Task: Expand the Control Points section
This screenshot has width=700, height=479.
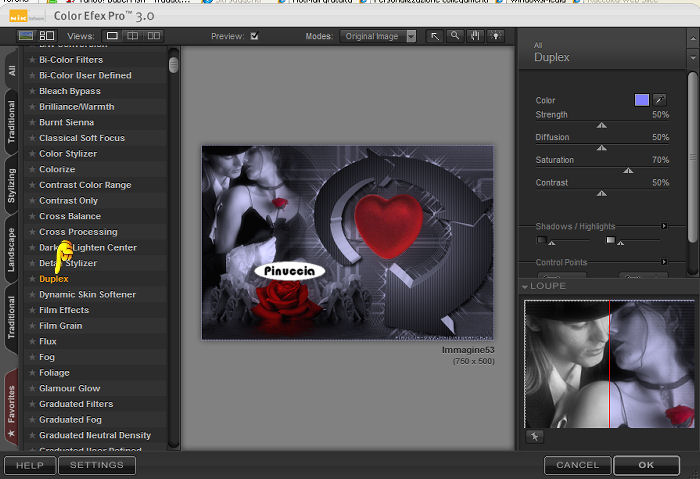Action: [664, 262]
